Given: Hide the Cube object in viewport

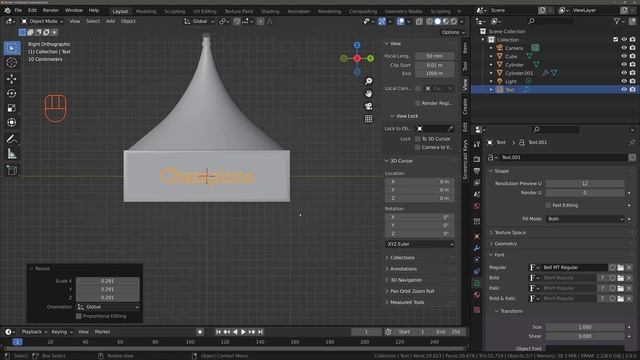Looking at the screenshot, I should [x=624, y=56].
